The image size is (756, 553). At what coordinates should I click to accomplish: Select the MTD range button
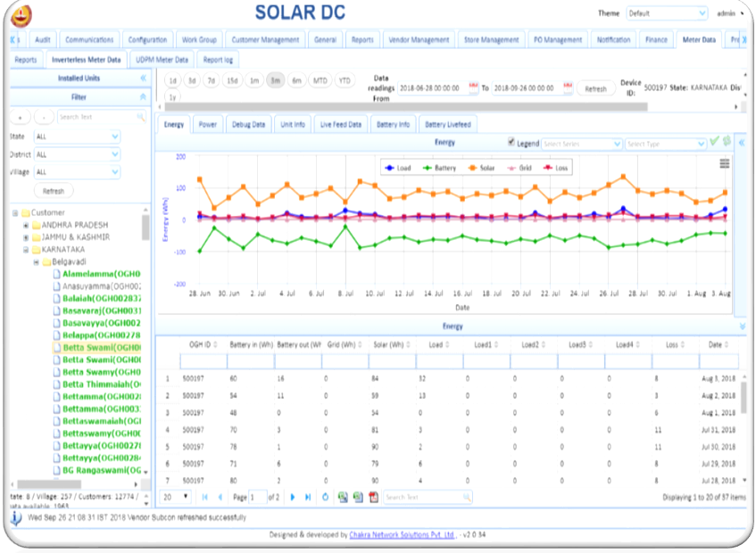(x=320, y=80)
